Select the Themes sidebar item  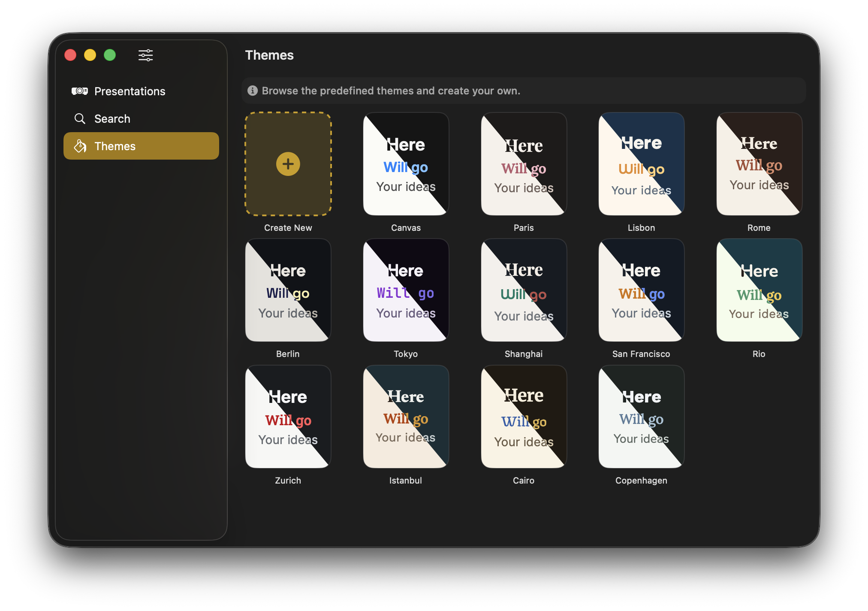pos(141,146)
